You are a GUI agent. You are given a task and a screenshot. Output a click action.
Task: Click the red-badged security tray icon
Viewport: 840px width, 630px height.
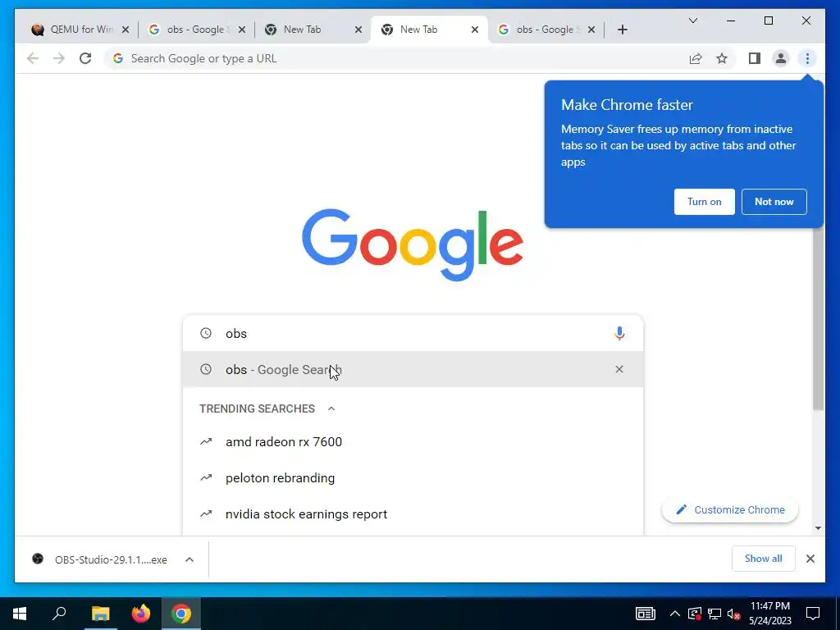694,614
